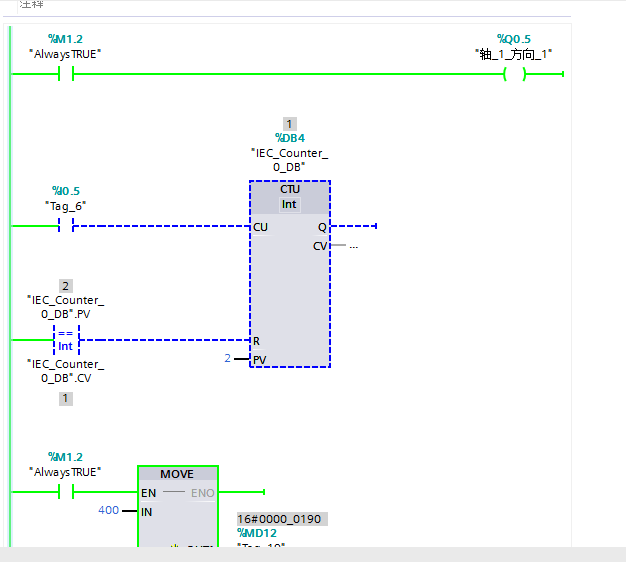
Task: Select the Q0.5 output coil
Action: (x=514, y=74)
